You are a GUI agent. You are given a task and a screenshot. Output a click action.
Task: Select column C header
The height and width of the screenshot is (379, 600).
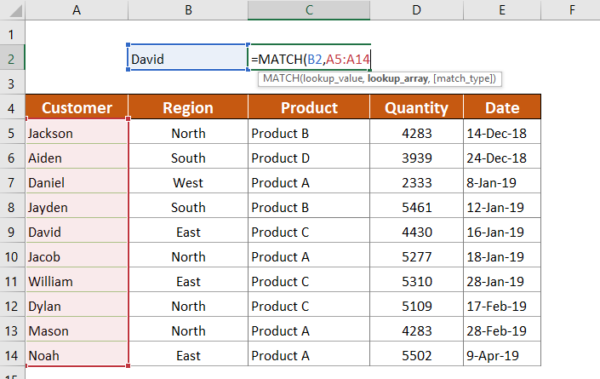pos(309,10)
